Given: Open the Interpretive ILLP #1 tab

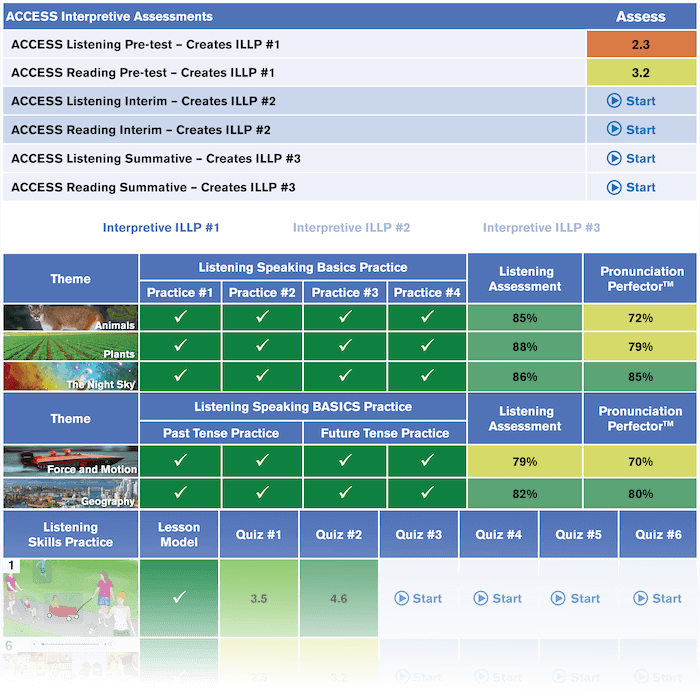Looking at the screenshot, I should pyautogui.click(x=161, y=228).
